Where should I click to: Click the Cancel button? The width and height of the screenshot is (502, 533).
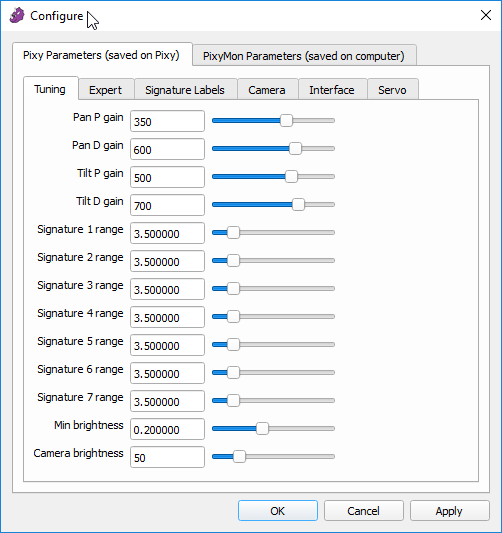[364, 511]
